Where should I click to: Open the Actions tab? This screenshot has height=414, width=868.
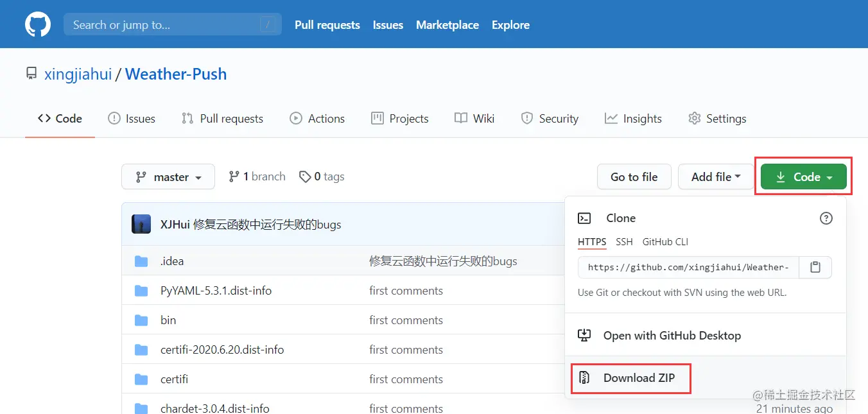[x=317, y=118]
